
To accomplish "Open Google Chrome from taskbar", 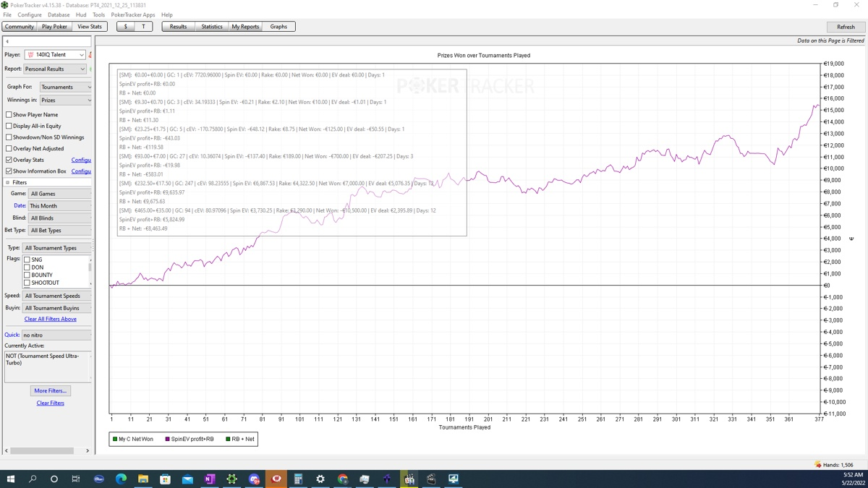I will (343, 479).
